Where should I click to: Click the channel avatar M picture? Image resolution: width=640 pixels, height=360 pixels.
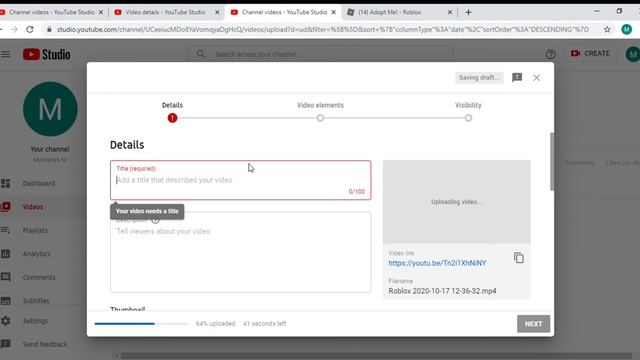(50, 109)
